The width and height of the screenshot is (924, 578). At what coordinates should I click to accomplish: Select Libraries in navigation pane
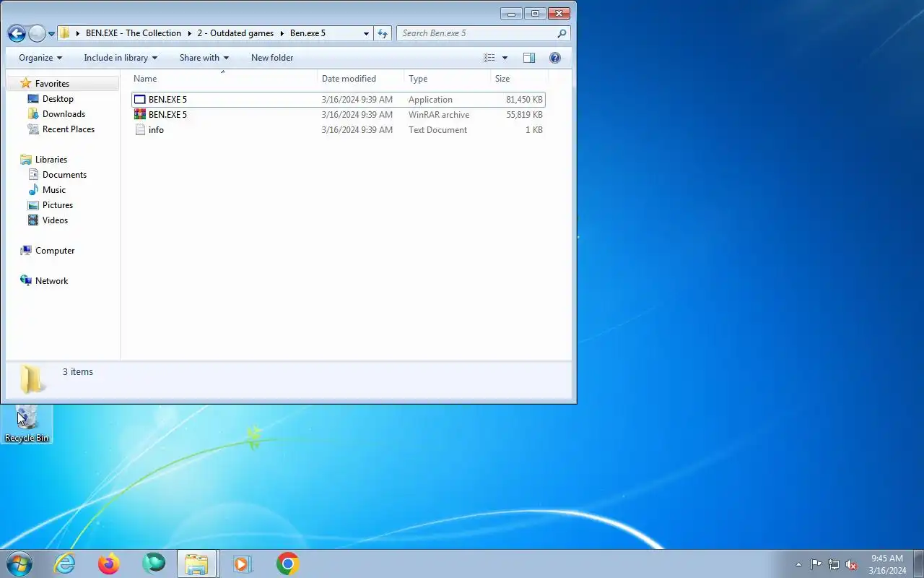pyautogui.click(x=51, y=160)
